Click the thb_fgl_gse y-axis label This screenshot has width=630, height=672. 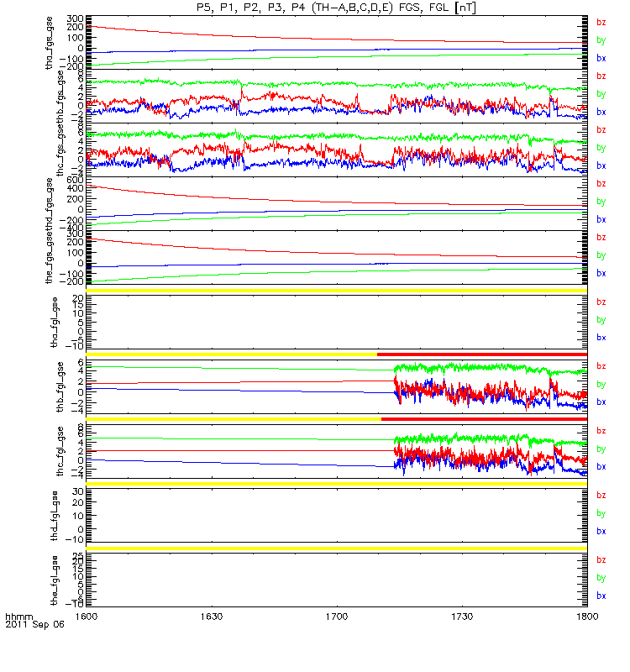(60, 387)
